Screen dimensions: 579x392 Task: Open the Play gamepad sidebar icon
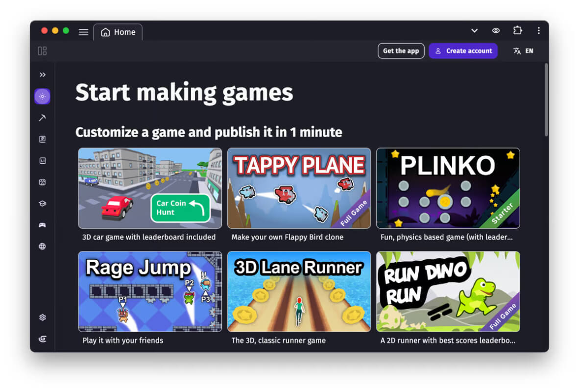point(43,225)
